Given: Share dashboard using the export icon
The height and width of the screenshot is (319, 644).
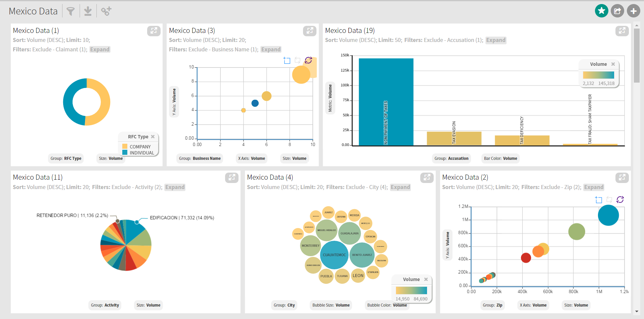Looking at the screenshot, I should pos(617,11).
